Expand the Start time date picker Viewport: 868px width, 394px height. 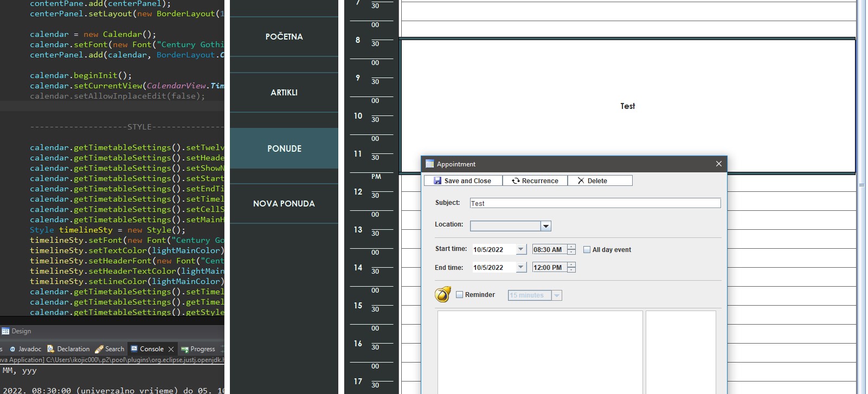[x=520, y=249]
